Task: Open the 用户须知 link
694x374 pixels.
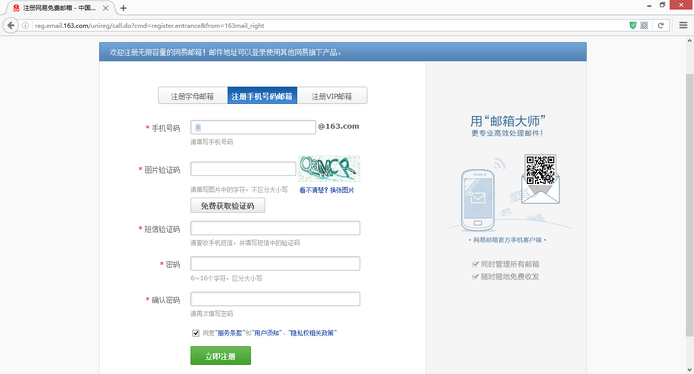Action: pos(267,333)
